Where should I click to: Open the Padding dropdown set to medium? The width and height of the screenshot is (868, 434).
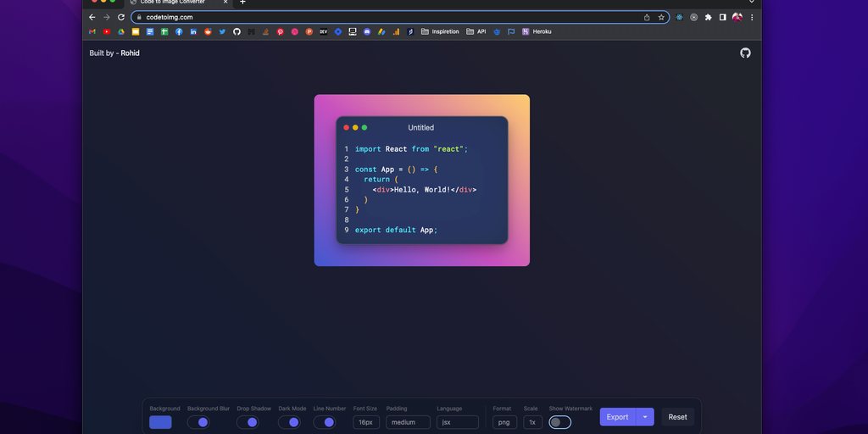[408, 422]
